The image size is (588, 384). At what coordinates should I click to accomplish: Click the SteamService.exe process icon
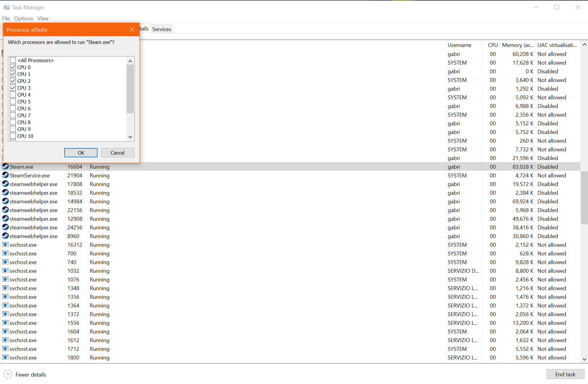tap(5, 175)
